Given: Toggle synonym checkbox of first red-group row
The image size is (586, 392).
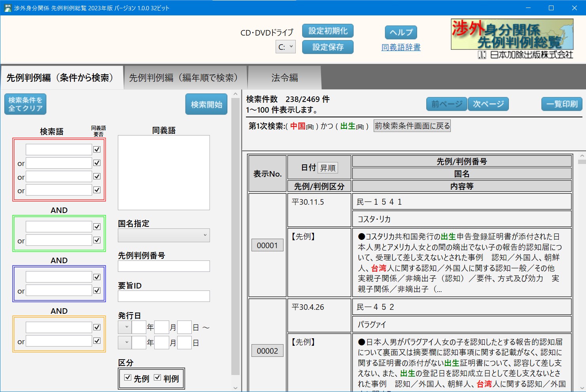Looking at the screenshot, I should 97,149.
